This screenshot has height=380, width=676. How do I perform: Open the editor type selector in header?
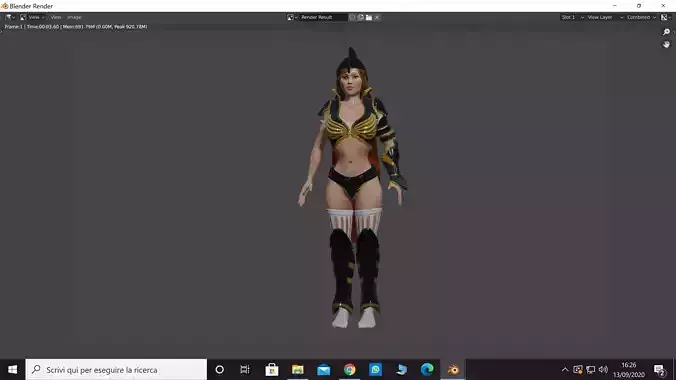tap(10, 17)
